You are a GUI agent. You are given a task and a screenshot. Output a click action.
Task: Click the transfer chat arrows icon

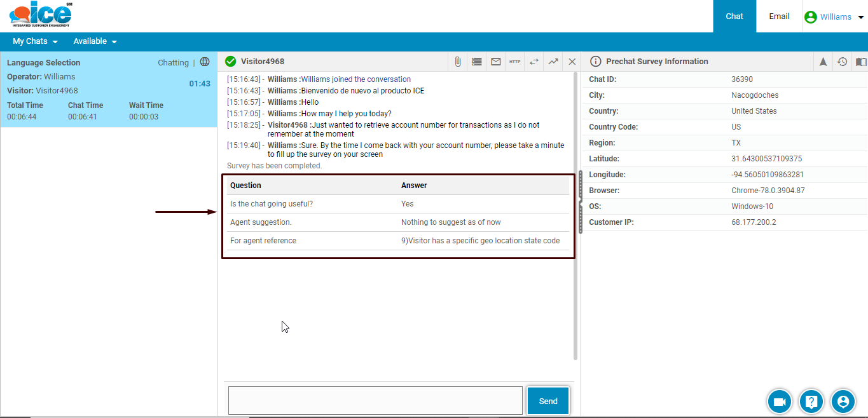click(x=534, y=62)
